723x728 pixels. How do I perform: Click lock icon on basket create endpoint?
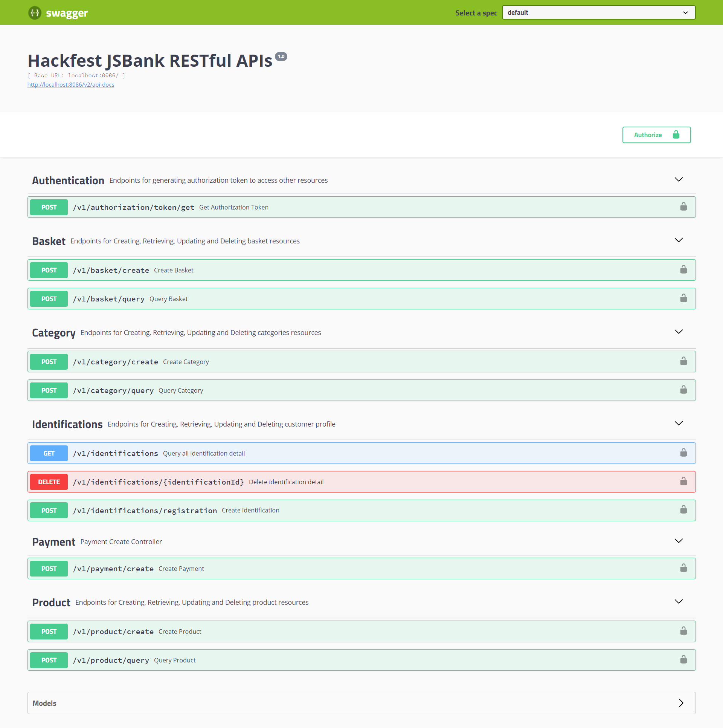tap(683, 270)
